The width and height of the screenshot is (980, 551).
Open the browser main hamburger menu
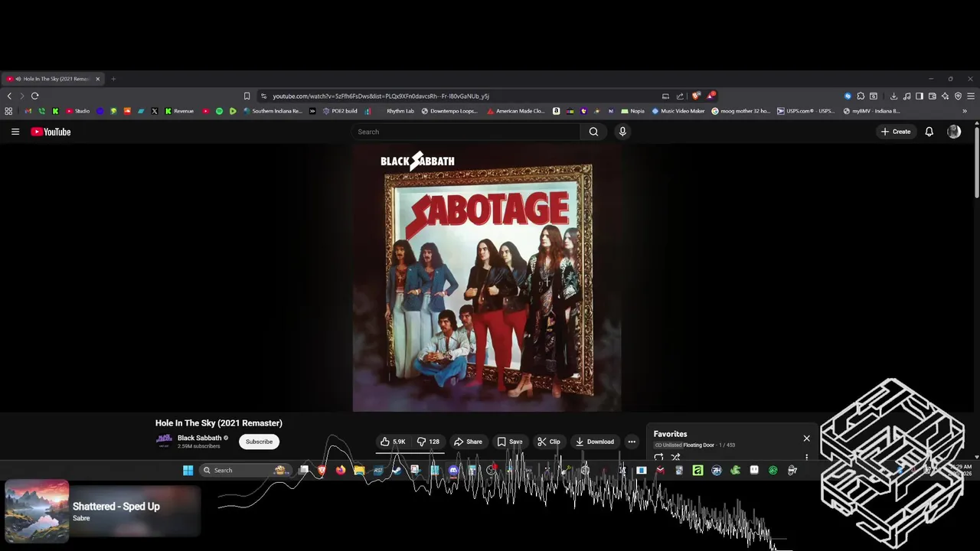coord(971,96)
